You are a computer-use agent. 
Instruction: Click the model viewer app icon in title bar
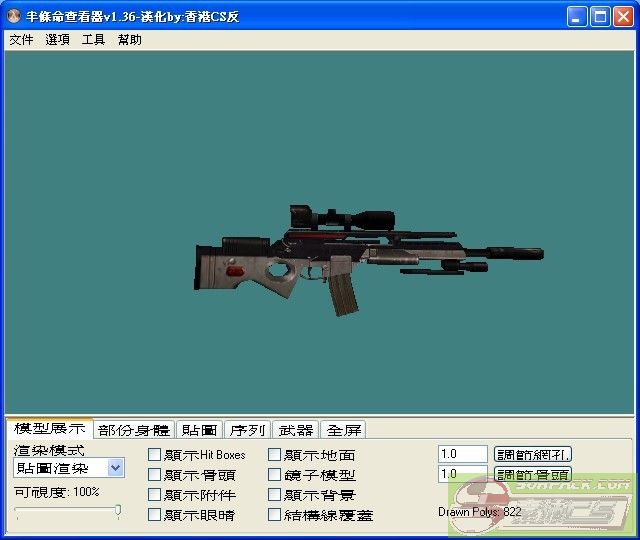pos(13,17)
